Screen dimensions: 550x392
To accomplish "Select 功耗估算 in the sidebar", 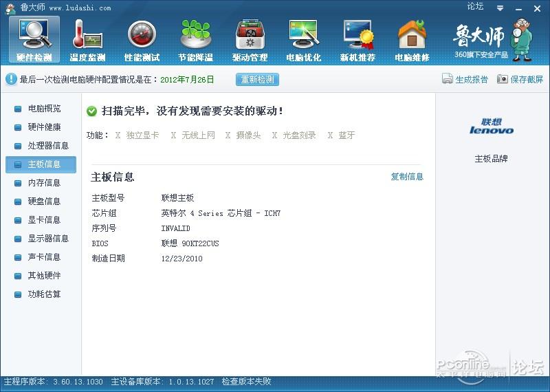I will tap(41, 294).
